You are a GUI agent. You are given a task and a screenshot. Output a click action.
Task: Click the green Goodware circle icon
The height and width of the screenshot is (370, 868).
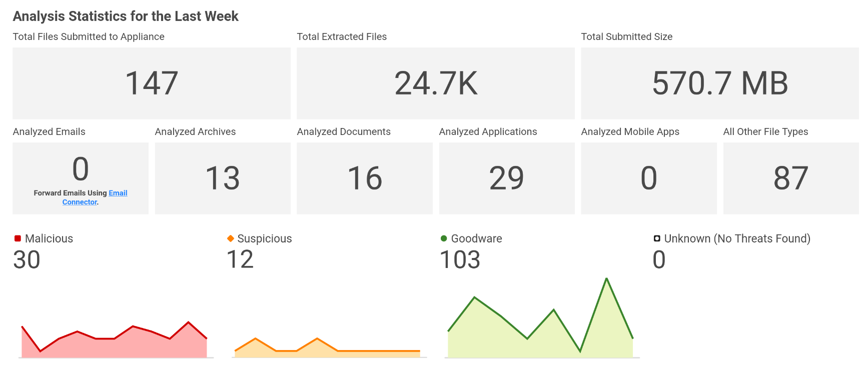pos(444,238)
